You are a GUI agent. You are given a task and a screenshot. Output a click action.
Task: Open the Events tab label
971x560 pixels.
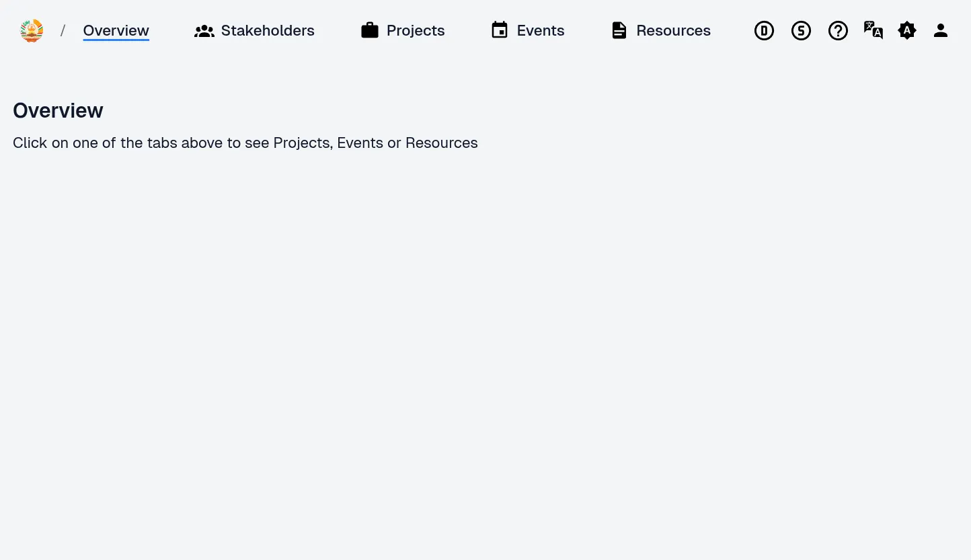[541, 31]
